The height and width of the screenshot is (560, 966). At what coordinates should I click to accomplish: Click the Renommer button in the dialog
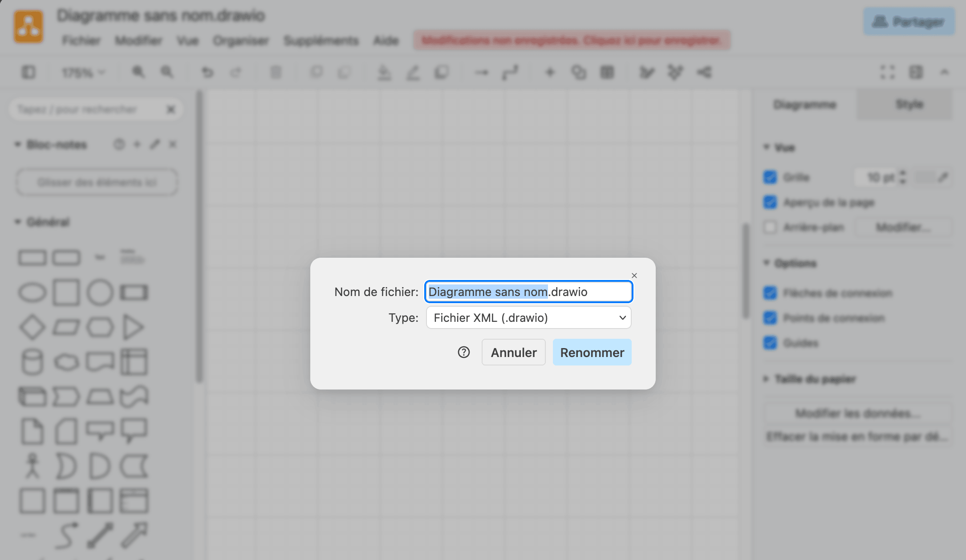[x=592, y=352]
